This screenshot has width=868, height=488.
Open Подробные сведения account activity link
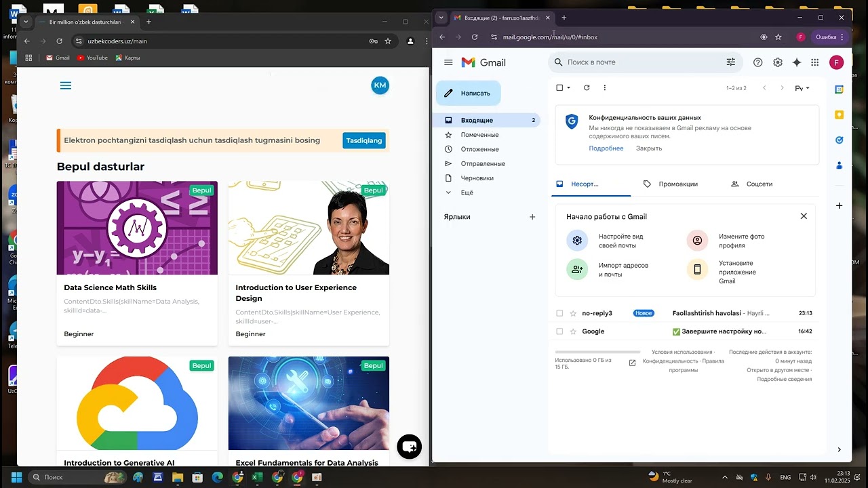pos(784,379)
